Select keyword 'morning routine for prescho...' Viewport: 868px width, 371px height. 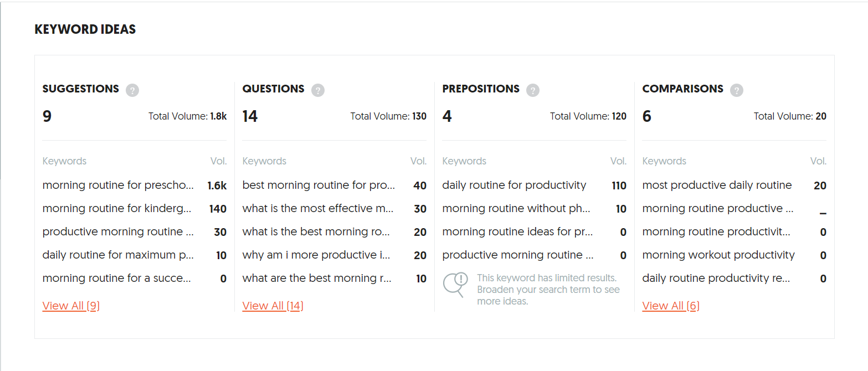(118, 185)
